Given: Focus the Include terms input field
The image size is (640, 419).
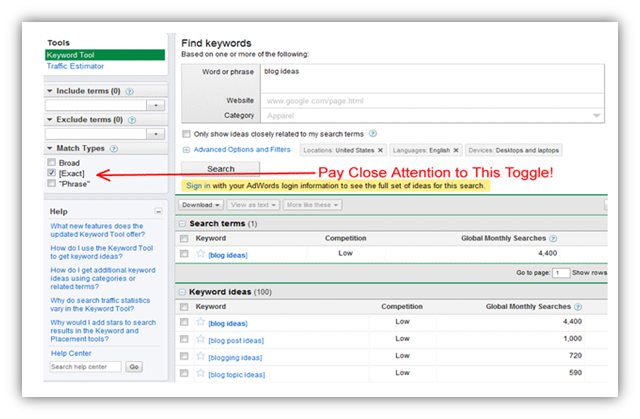Looking at the screenshot, I should [96, 105].
